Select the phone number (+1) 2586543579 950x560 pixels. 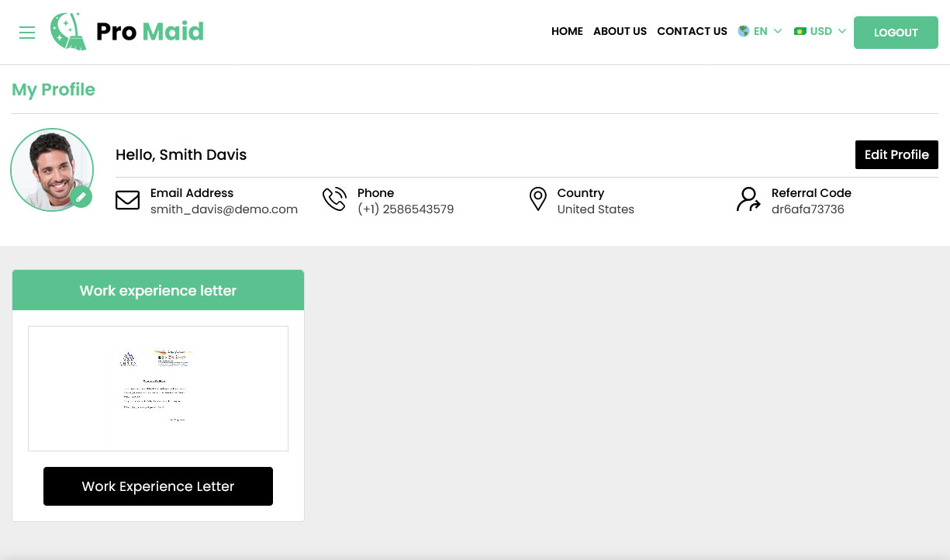pyautogui.click(x=406, y=209)
